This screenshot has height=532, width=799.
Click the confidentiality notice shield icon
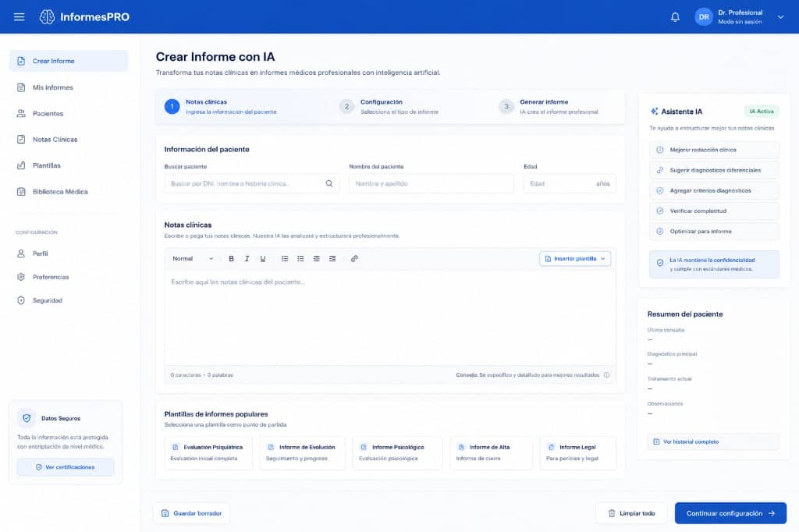click(x=660, y=263)
